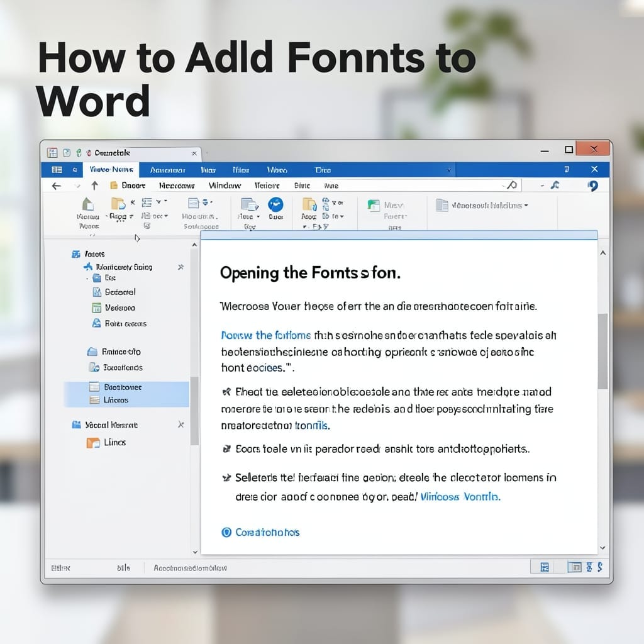Viewport: 644px width, 644px height.
Task: Click the grid icon in the title bar
Action: pyautogui.click(x=52, y=153)
